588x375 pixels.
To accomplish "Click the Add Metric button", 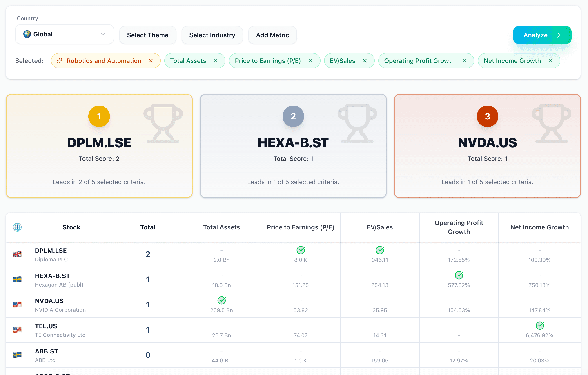I will (272, 35).
